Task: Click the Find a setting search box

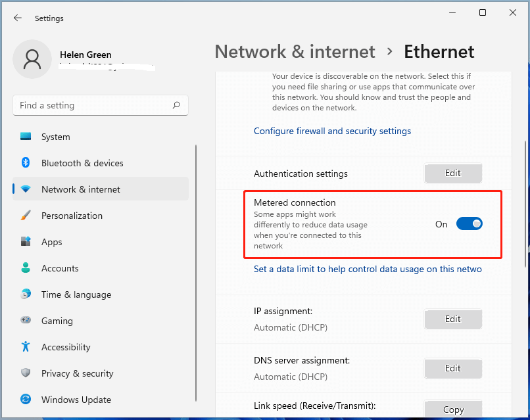Action: click(x=101, y=105)
